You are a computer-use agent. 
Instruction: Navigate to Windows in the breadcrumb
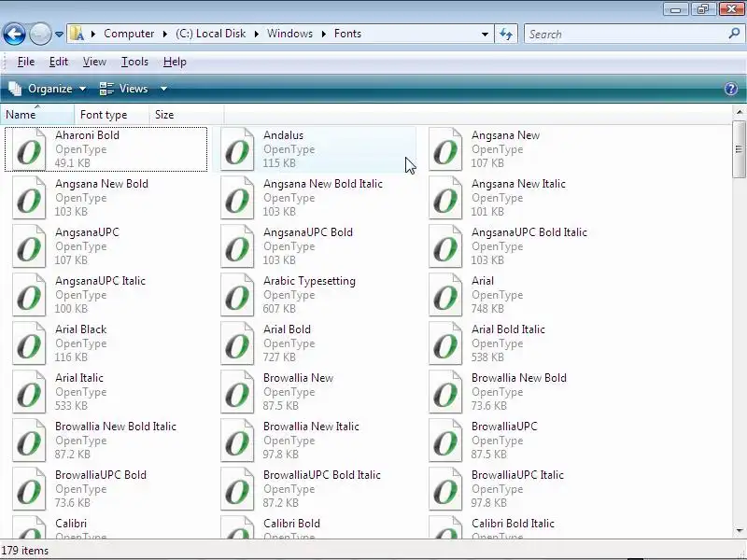[289, 34]
